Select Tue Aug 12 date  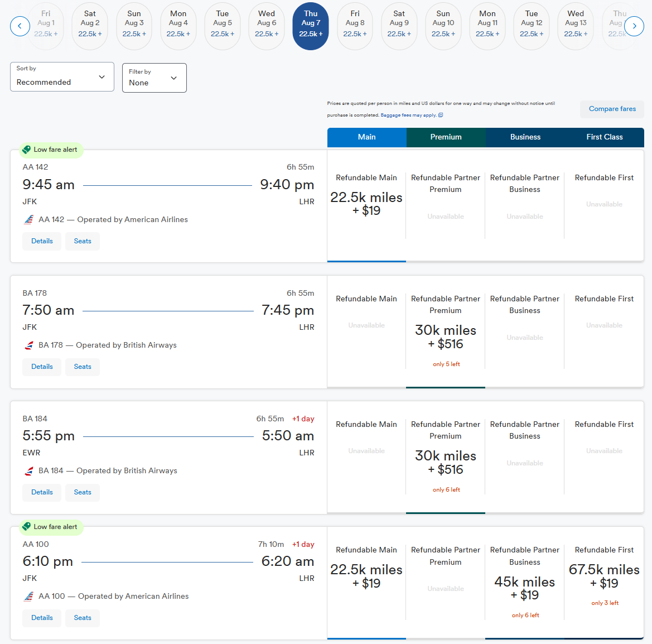(532, 26)
